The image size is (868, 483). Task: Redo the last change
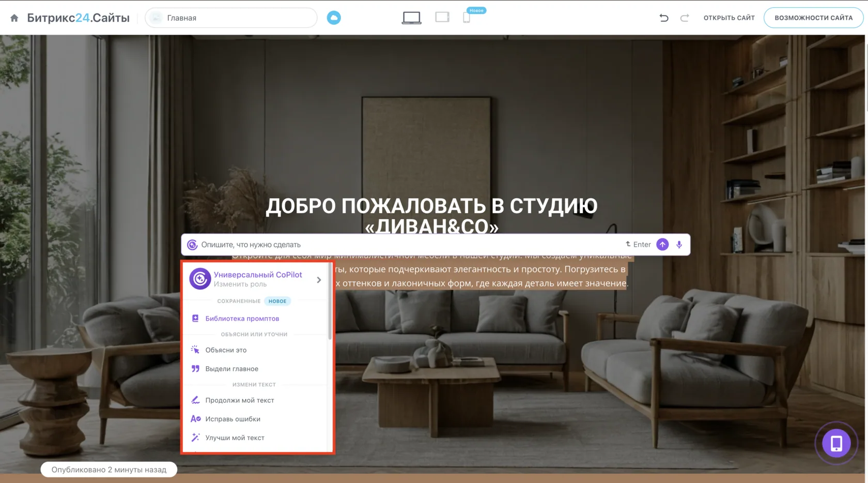[x=685, y=18]
